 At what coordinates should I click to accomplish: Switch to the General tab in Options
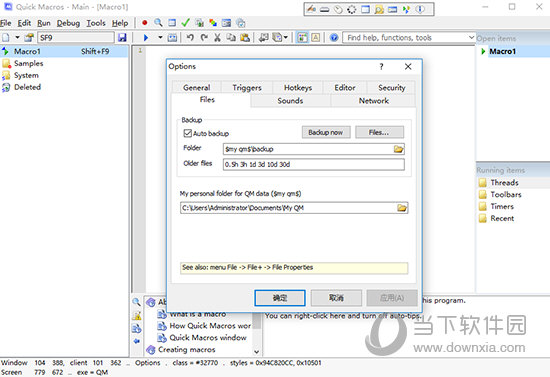click(197, 87)
